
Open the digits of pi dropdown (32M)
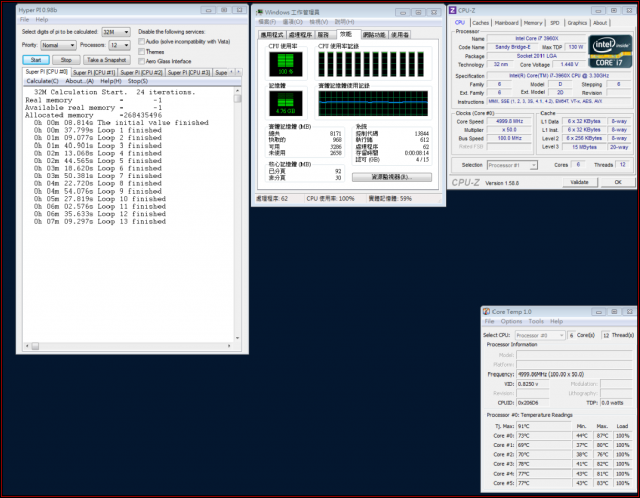coord(116,32)
